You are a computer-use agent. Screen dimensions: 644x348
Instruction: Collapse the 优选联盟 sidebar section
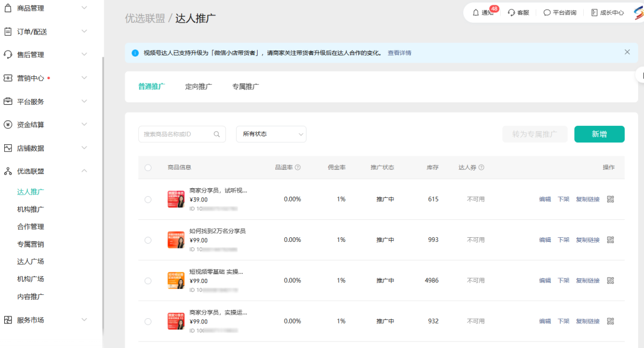84,171
